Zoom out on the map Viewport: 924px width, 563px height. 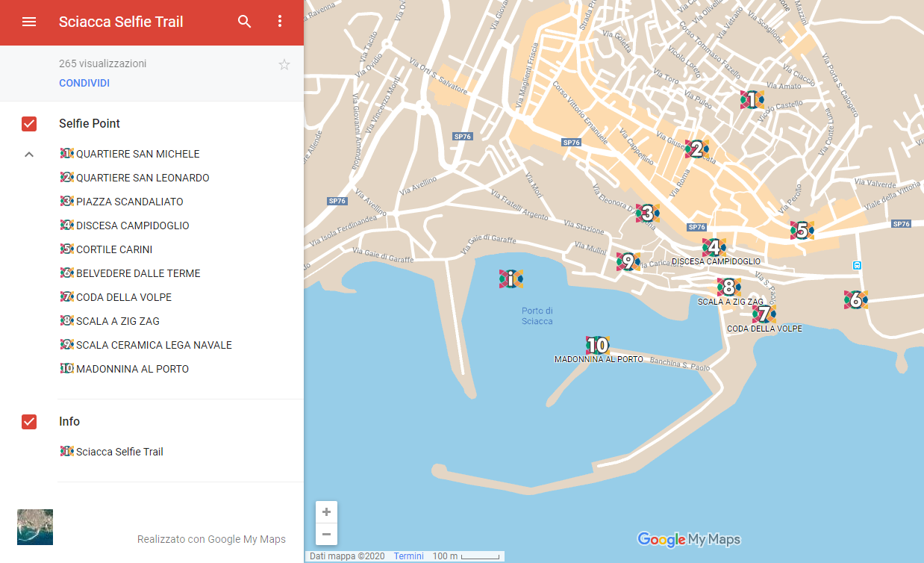[x=326, y=534]
